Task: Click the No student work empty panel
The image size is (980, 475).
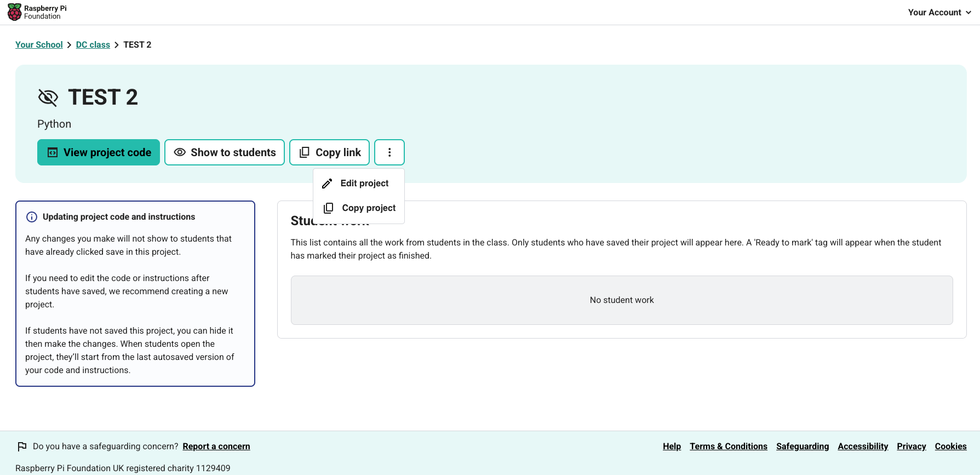Action: [622, 300]
